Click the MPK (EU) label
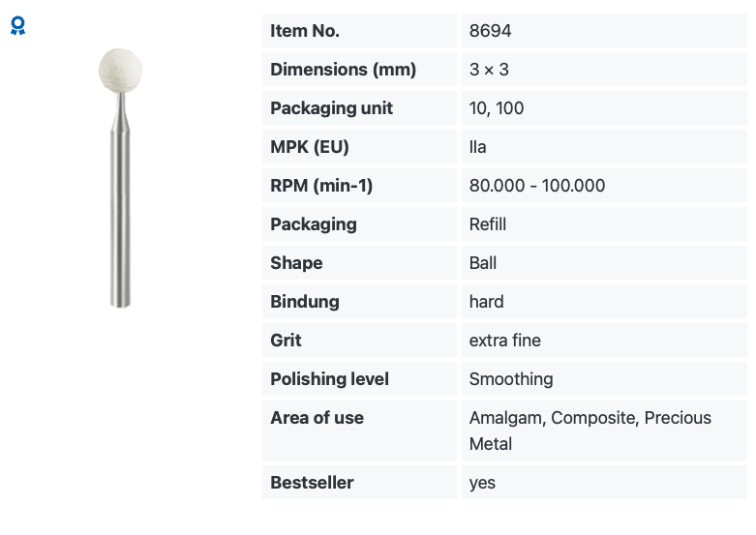The width and height of the screenshot is (756, 535). point(310,146)
